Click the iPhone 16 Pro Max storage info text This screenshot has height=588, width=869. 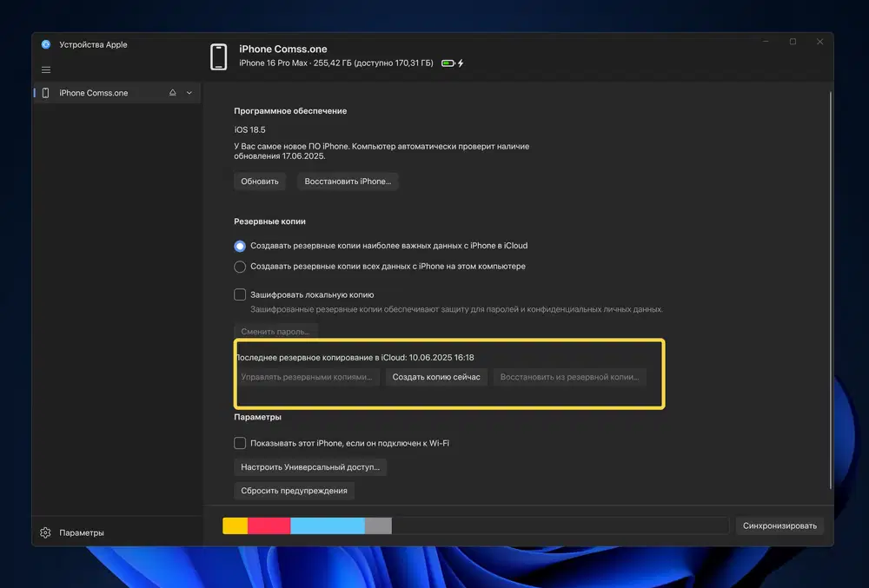point(336,63)
